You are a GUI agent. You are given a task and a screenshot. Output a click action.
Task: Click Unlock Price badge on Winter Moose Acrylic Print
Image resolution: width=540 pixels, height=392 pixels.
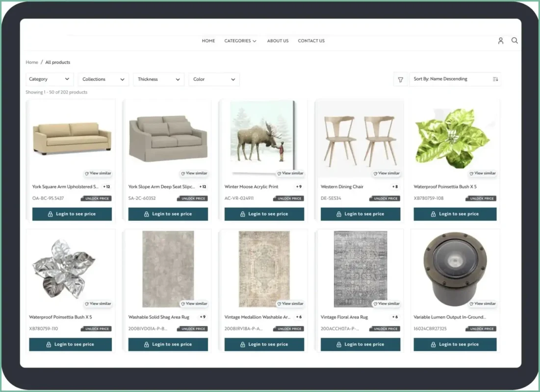(288, 198)
